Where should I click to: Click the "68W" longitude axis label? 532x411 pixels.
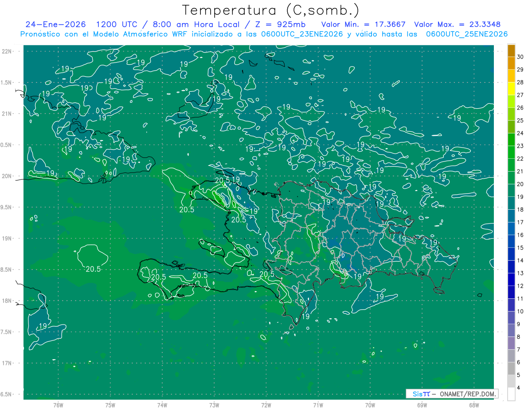tap(474, 405)
